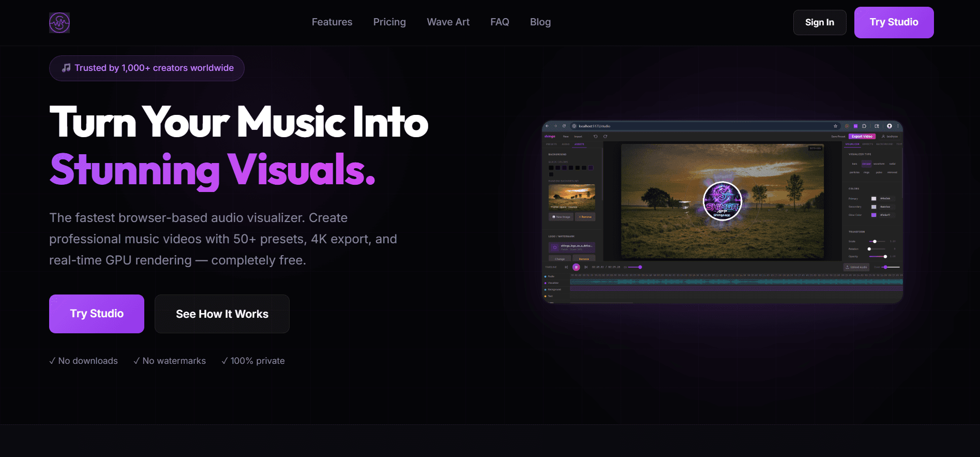
Task: Click the See How It Works button
Action: [x=222, y=314]
